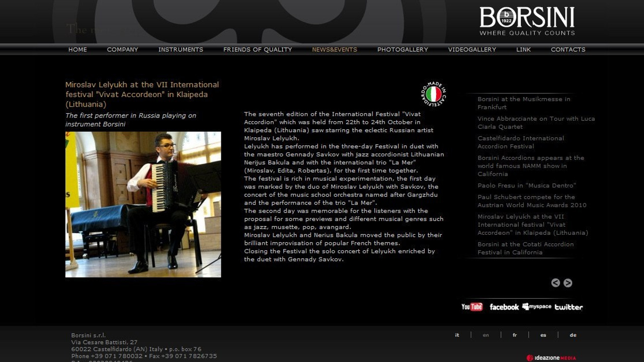Open 'Borsini at the Musikmesse in Frankfurt' article
644x362 pixels.
click(x=524, y=103)
